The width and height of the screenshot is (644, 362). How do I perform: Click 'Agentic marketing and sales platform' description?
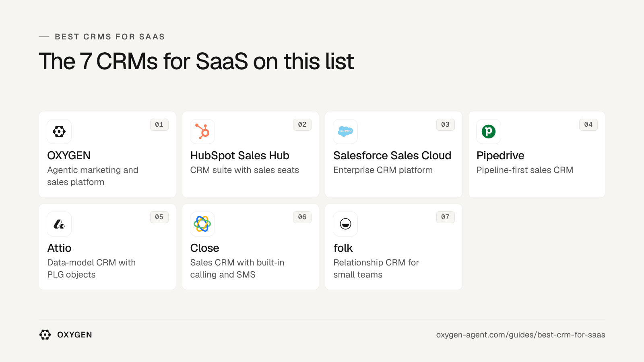pos(93,176)
